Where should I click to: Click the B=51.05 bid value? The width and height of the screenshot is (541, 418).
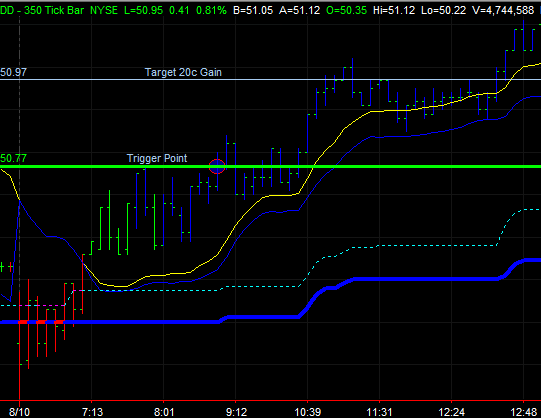253,10
